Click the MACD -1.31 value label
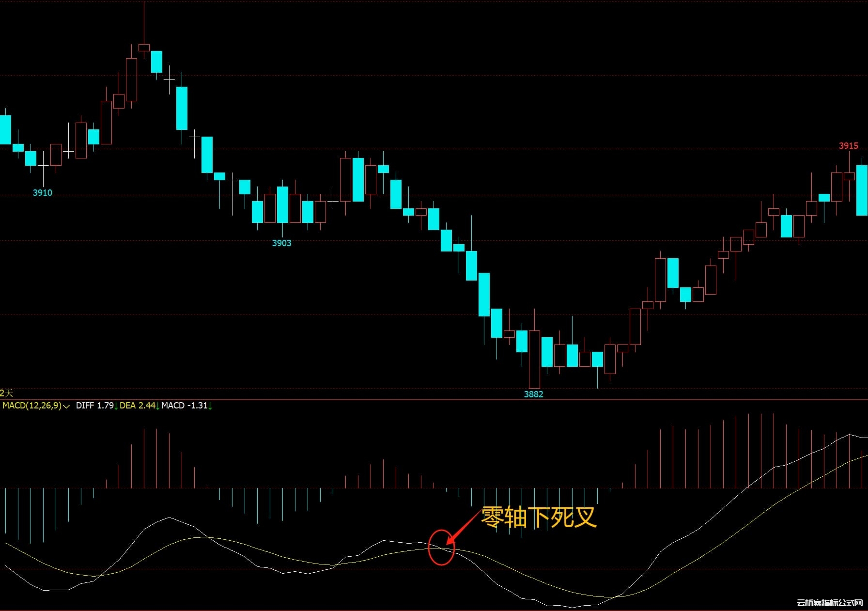The image size is (868, 611). click(x=184, y=406)
